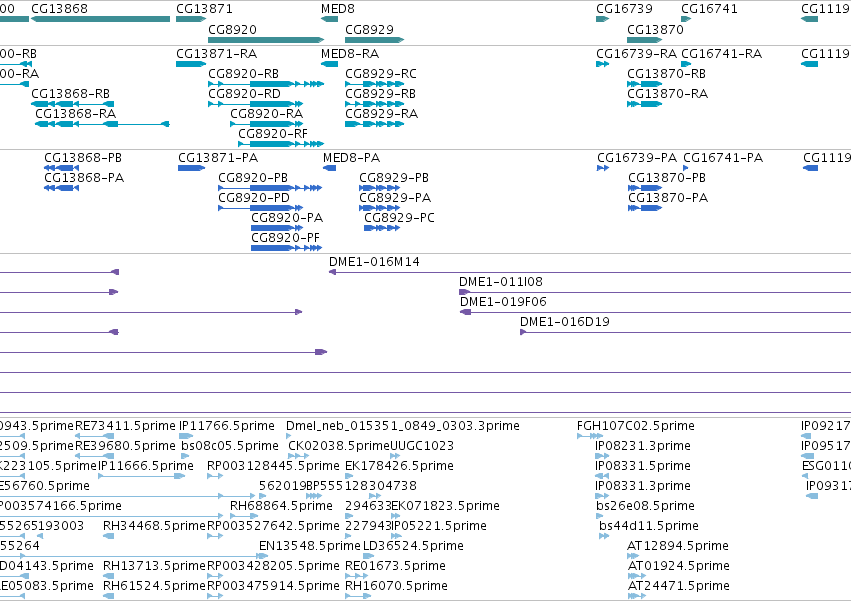Open the UUGC1023 EST label

click(422, 446)
